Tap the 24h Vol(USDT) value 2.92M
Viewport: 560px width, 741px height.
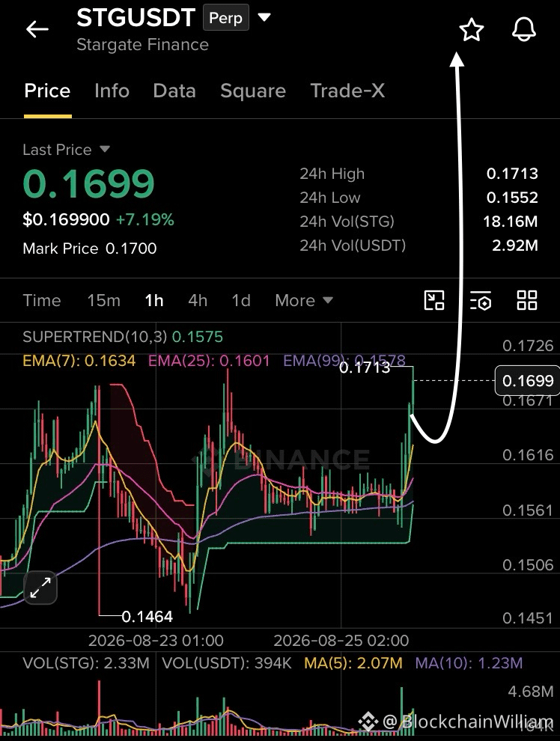point(514,246)
